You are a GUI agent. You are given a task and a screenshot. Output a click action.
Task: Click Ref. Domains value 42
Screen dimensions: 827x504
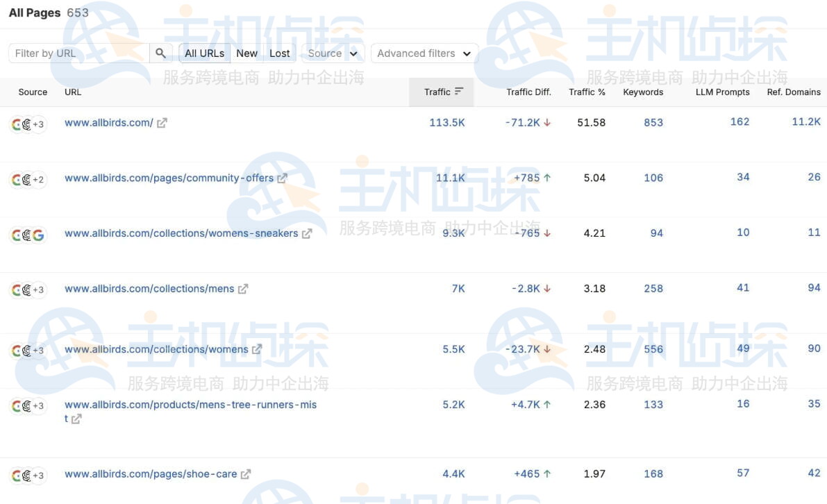coord(815,473)
